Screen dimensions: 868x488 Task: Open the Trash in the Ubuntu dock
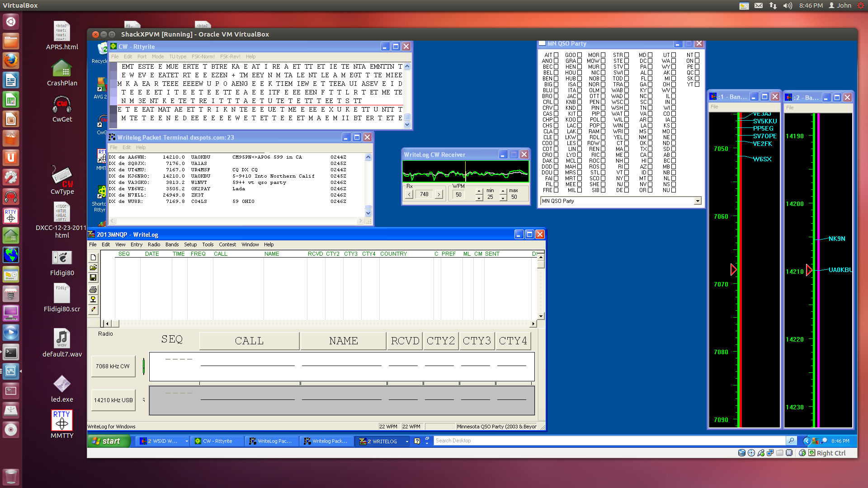[11, 477]
